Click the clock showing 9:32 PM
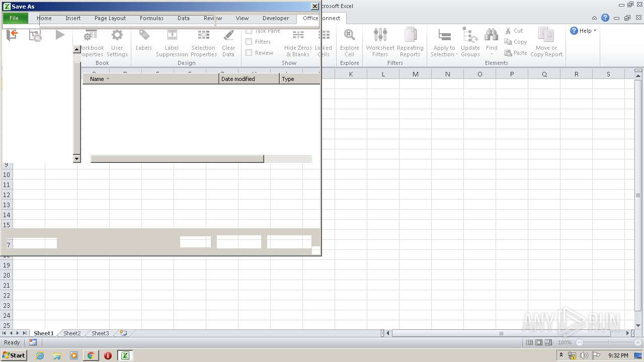 (618, 355)
